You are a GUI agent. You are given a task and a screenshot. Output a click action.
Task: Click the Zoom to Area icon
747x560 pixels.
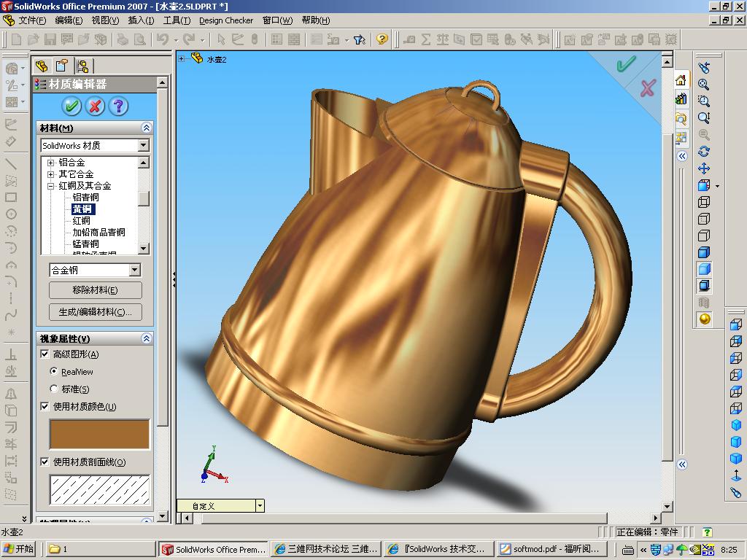tap(704, 101)
